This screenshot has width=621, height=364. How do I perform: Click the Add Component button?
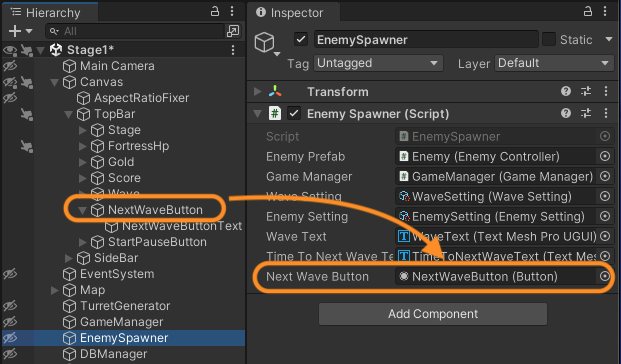pos(433,314)
